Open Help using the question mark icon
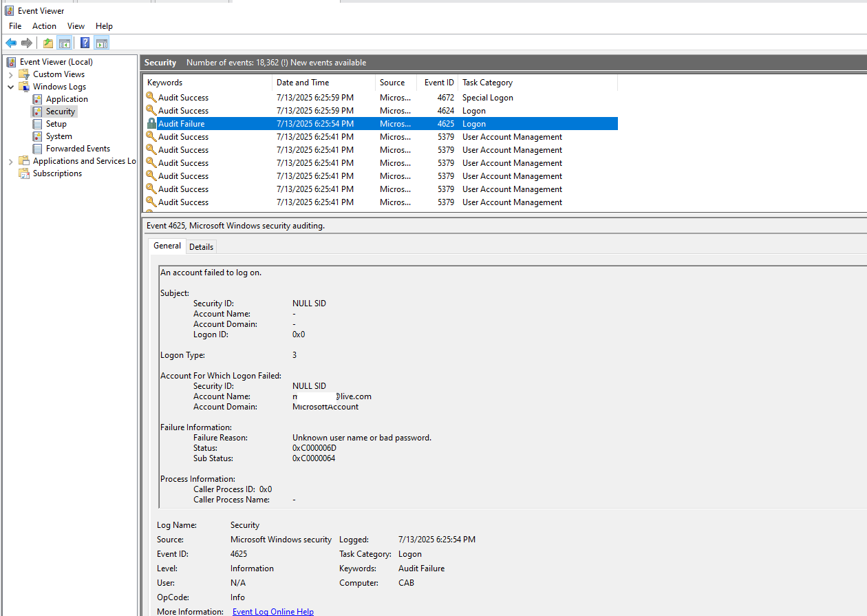Image resolution: width=867 pixels, height=616 pixels. click(x=84, y=43)
